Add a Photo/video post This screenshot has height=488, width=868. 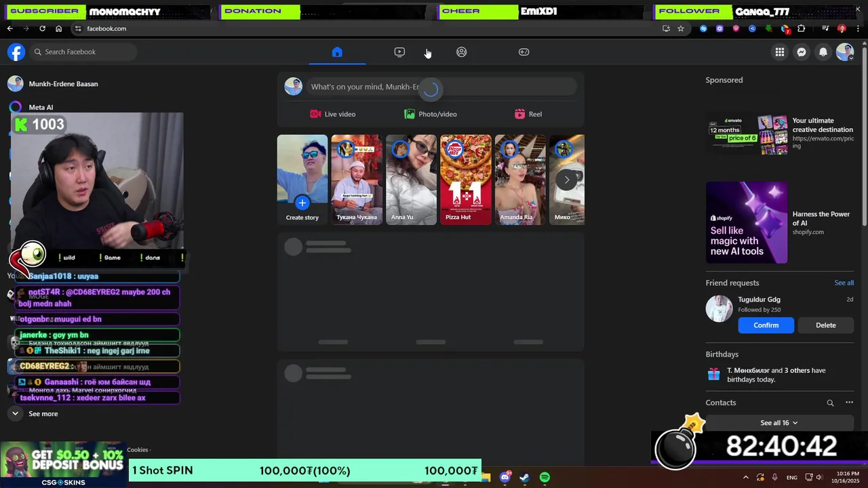[x=431, y=114]
